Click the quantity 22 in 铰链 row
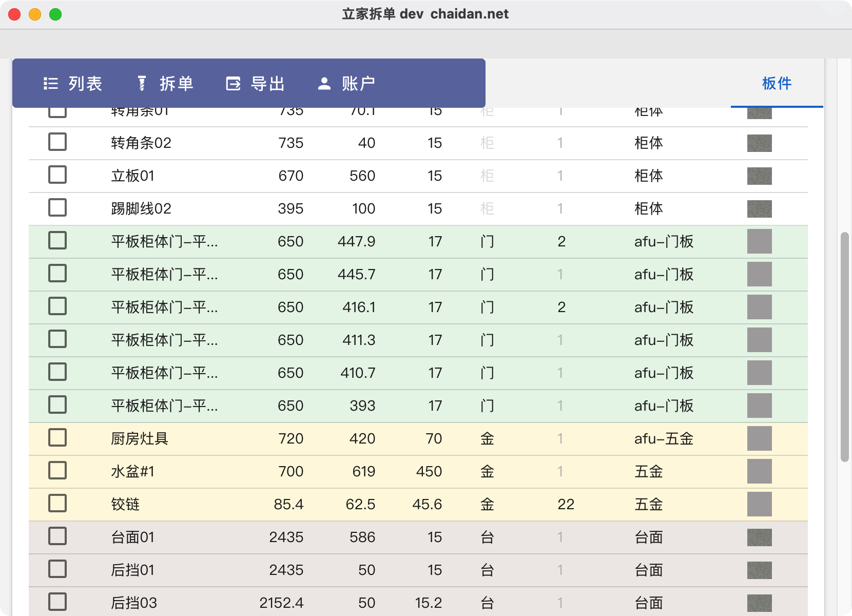Screen dimensions: 852x616 click(x=566, y=504)
